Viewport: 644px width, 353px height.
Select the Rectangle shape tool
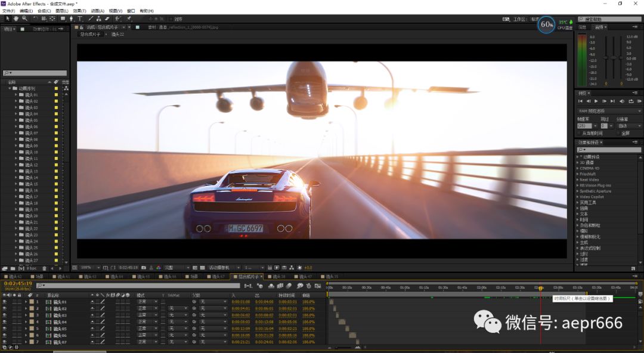click(x=63, y=18)
